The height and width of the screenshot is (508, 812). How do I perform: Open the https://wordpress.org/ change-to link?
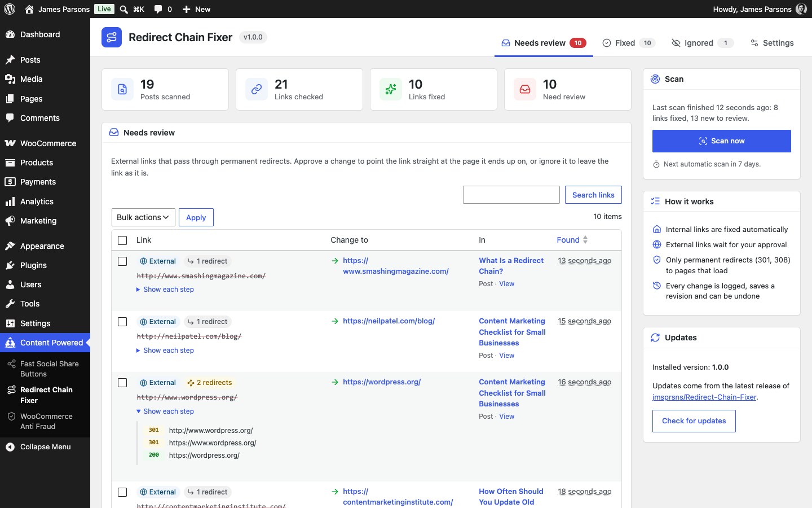[382, 382]
